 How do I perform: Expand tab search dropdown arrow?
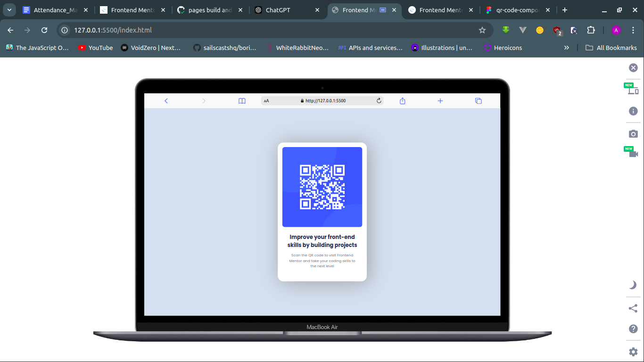9,10
